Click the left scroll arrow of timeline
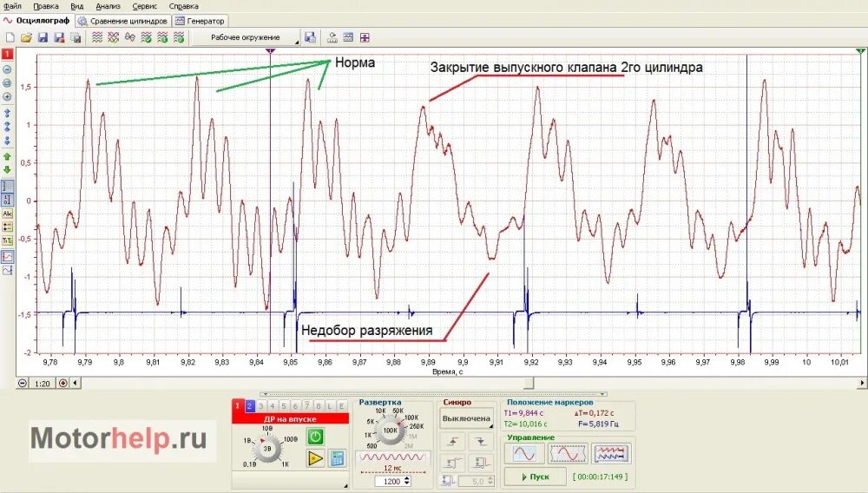 pyautogui.click(x=76, y=383)
